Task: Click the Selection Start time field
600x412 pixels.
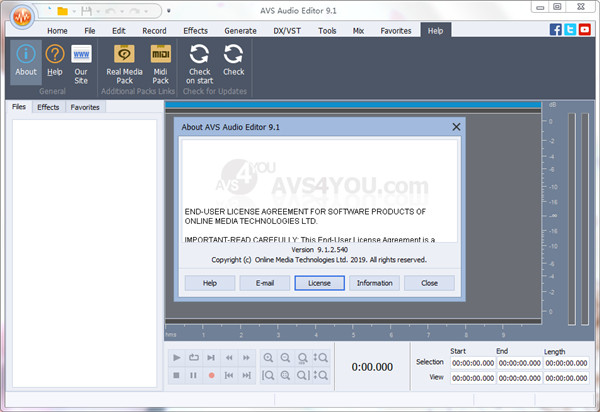Action: tap(473, 363)
